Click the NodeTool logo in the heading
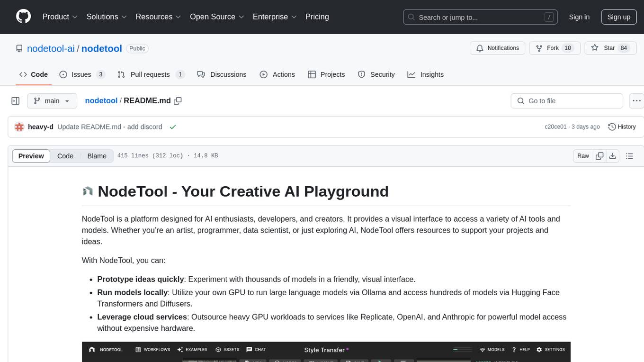The image size is (644, 362). tap(88, 191)
